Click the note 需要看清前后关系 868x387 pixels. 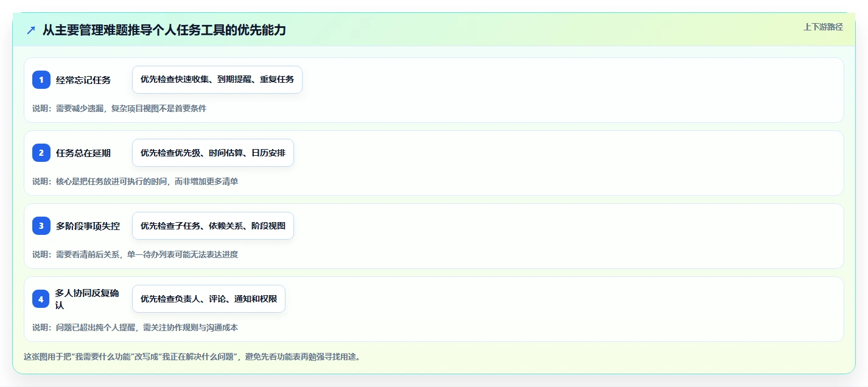135,254
